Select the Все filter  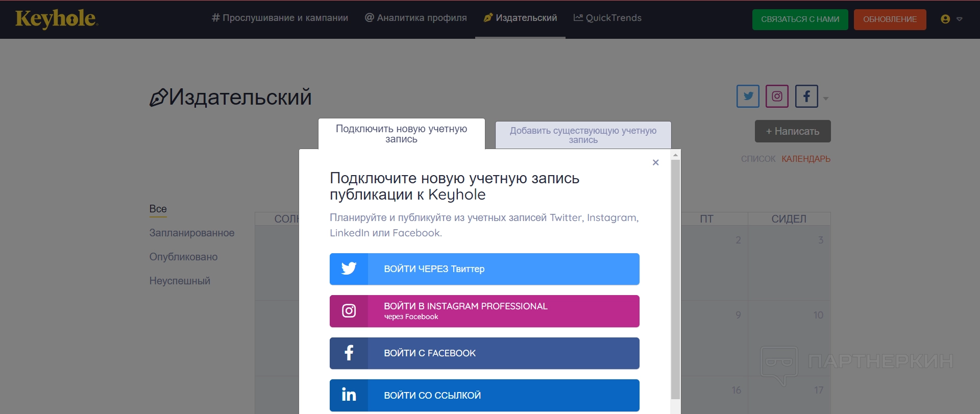(x=158, y=209)
